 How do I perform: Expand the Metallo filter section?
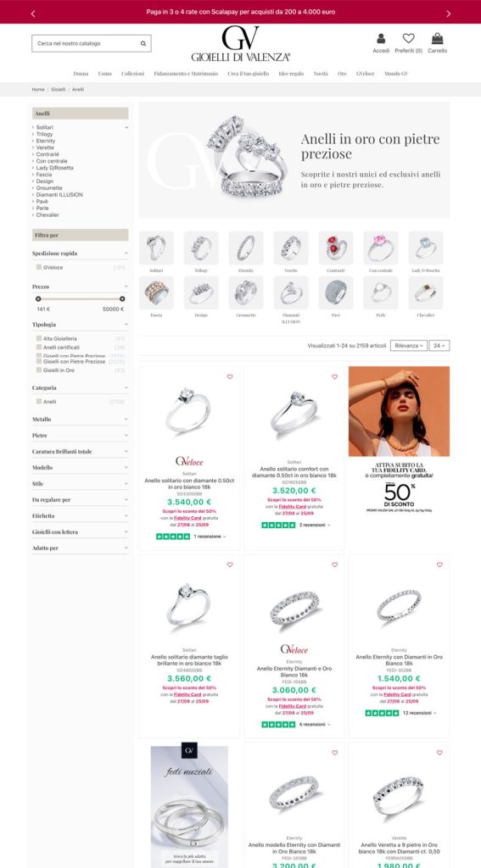[81, 420]
